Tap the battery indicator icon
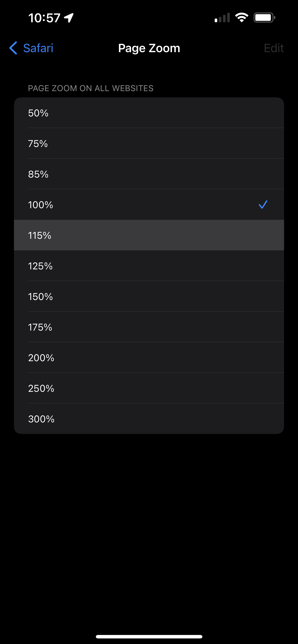Screen dimensions: 298x644 (264, 17)
